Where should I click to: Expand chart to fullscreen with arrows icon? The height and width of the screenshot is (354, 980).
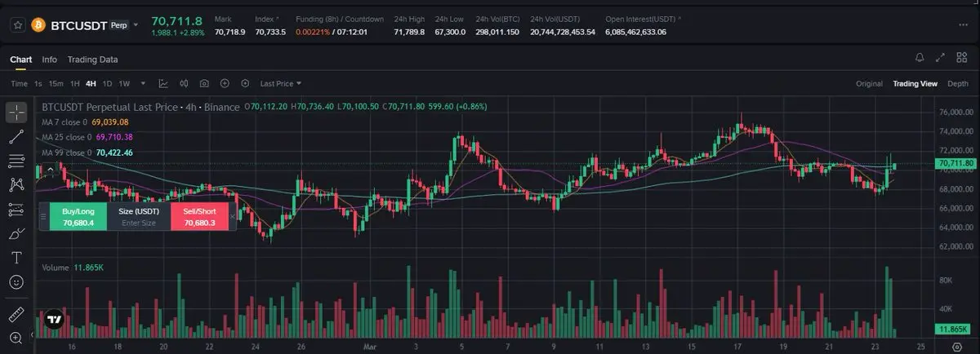coord(940,58)
